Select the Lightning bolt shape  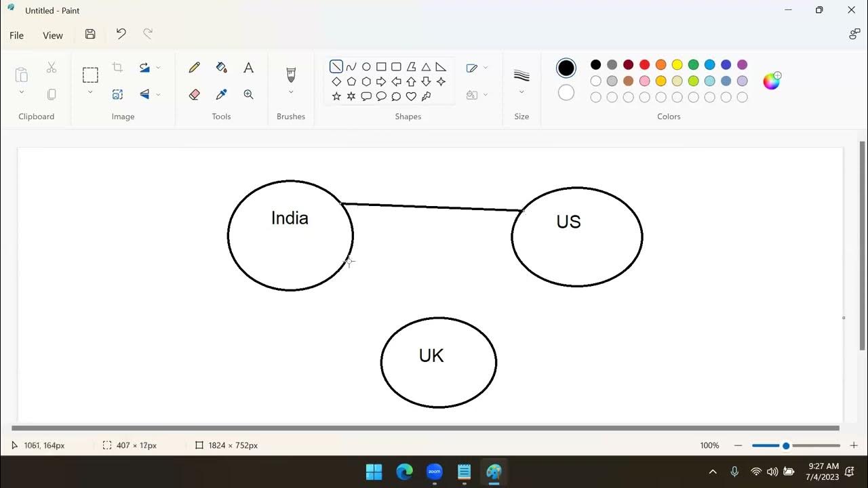pos(426,96)
